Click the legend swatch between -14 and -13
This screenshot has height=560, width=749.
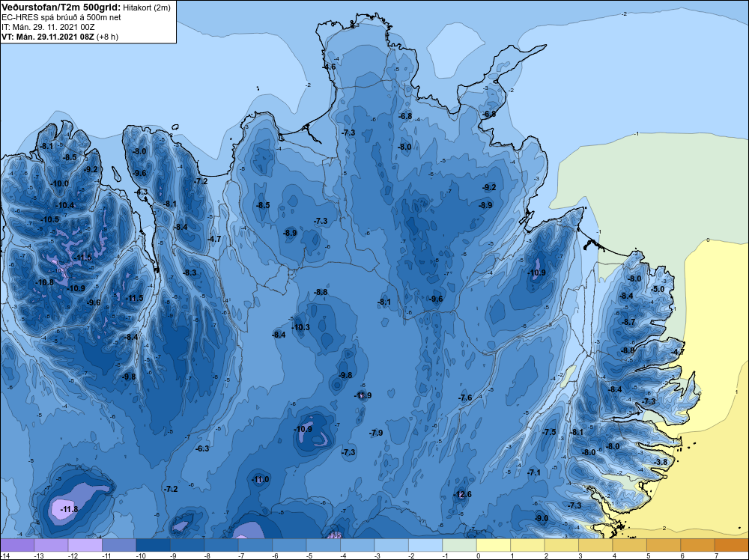[x=17, y=545]
